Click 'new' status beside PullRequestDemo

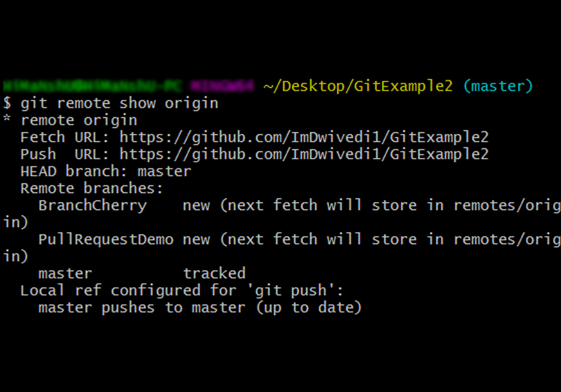196,240
